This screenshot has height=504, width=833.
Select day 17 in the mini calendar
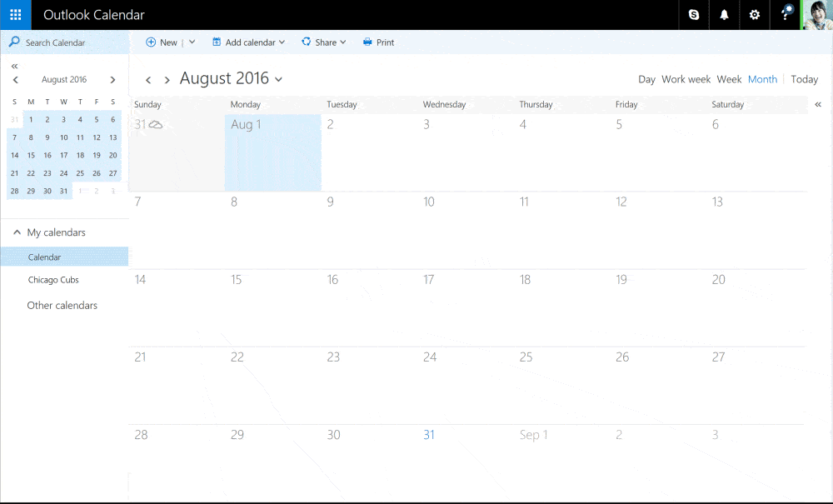(x=64, y=155)
